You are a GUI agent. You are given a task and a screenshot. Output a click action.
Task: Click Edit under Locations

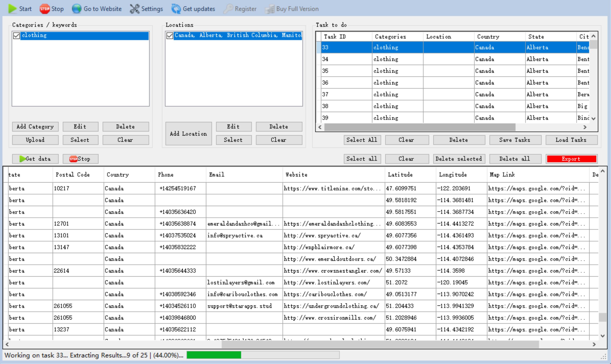234,127
